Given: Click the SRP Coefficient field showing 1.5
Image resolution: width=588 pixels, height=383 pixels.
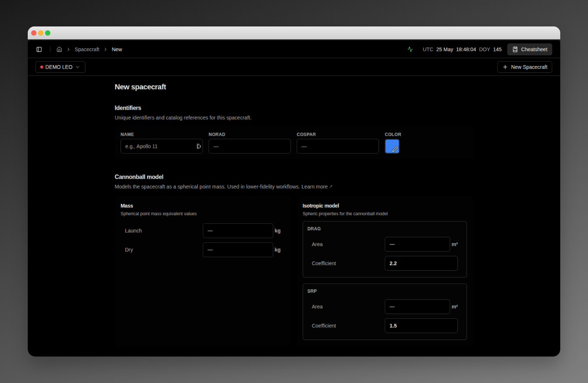Looking at the screenshot, I should (x=421, y=326).
